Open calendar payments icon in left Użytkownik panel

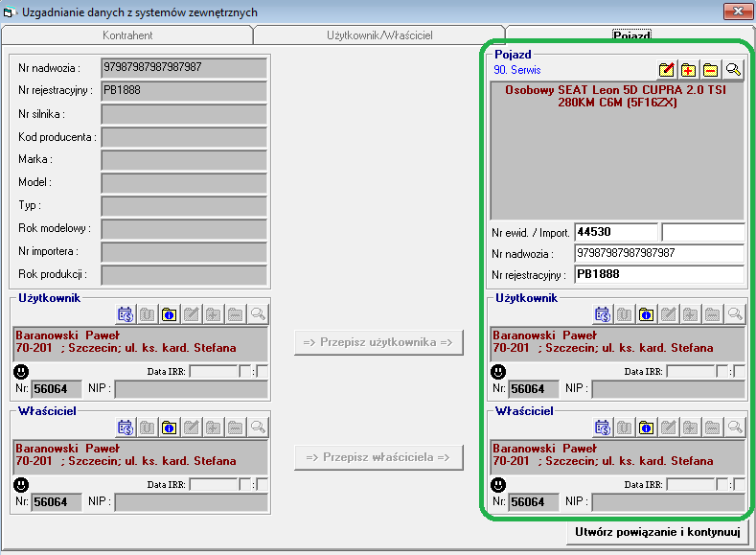coord(126,313)
